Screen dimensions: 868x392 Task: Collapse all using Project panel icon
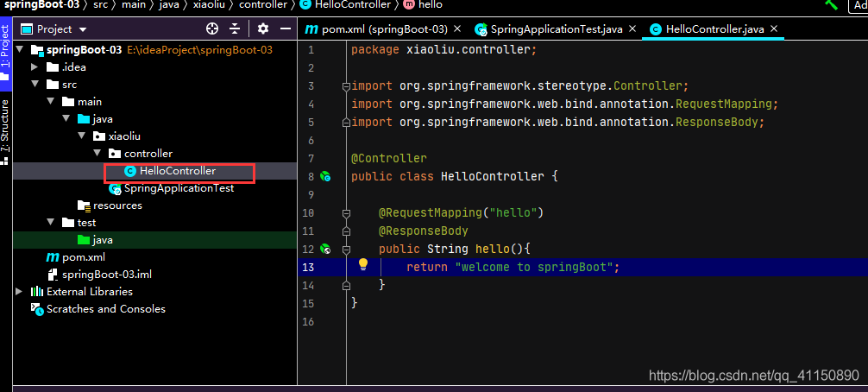tap(236, 28)
